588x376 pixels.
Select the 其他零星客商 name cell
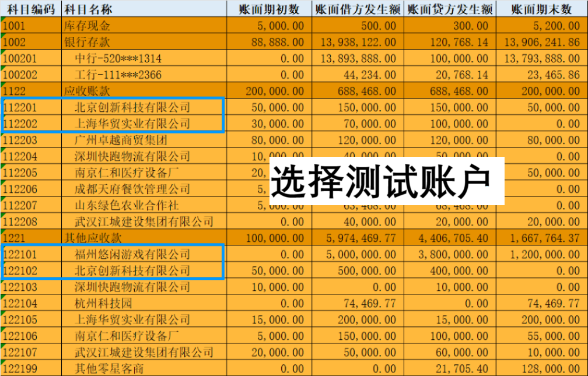[x=145, y=368]
